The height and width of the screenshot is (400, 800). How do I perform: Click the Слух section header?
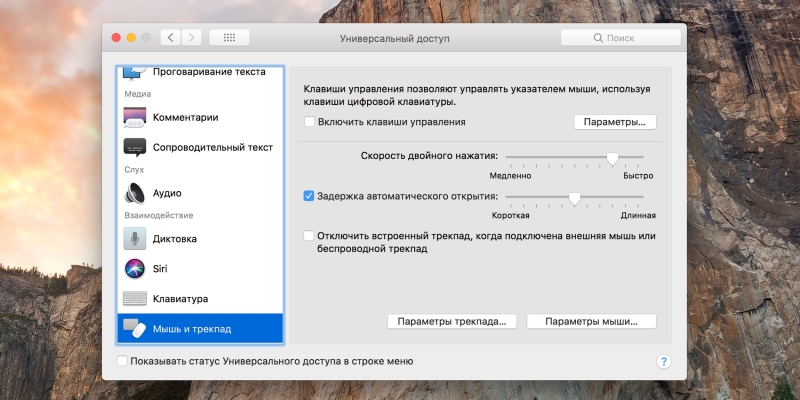[x=134, y=169]
